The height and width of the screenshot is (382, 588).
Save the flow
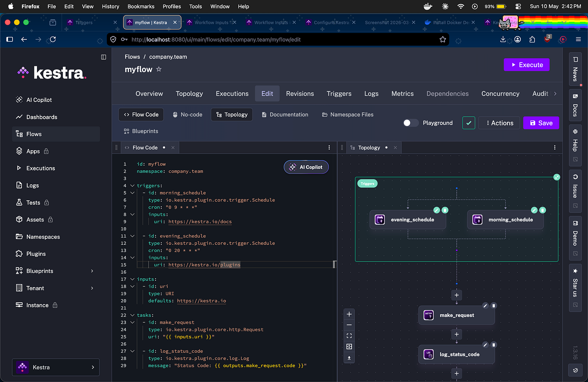coord(541,123)
